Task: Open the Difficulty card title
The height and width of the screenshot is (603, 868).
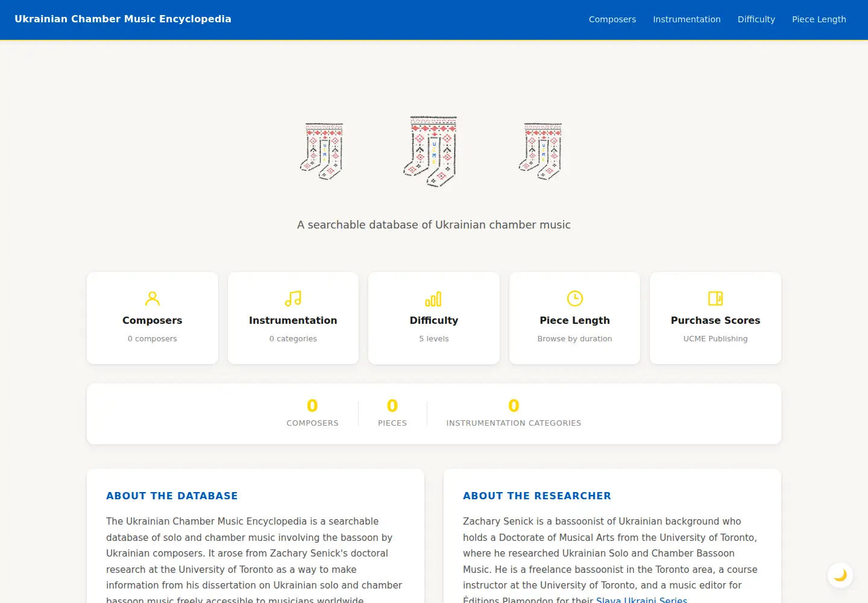Action: [434, 320]
